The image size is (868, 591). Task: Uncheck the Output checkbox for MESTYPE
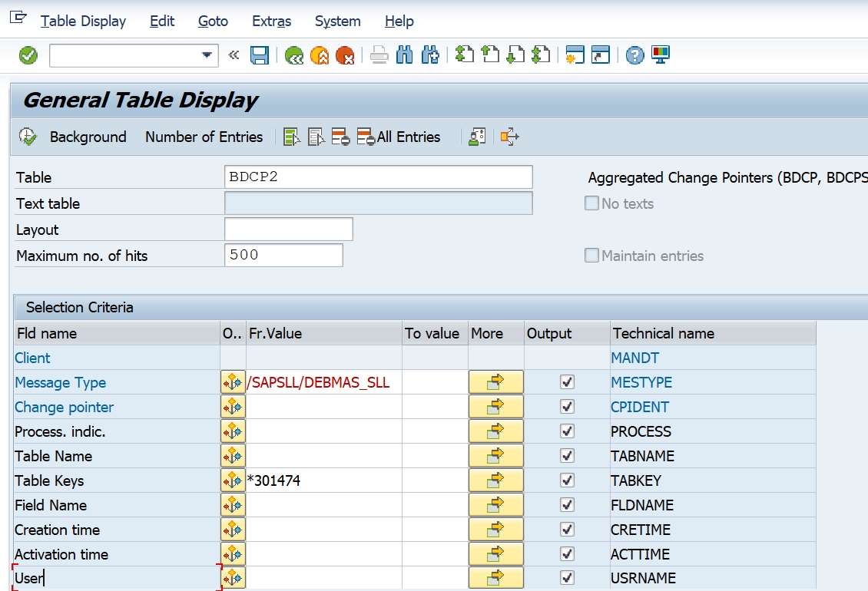[568, 381]
